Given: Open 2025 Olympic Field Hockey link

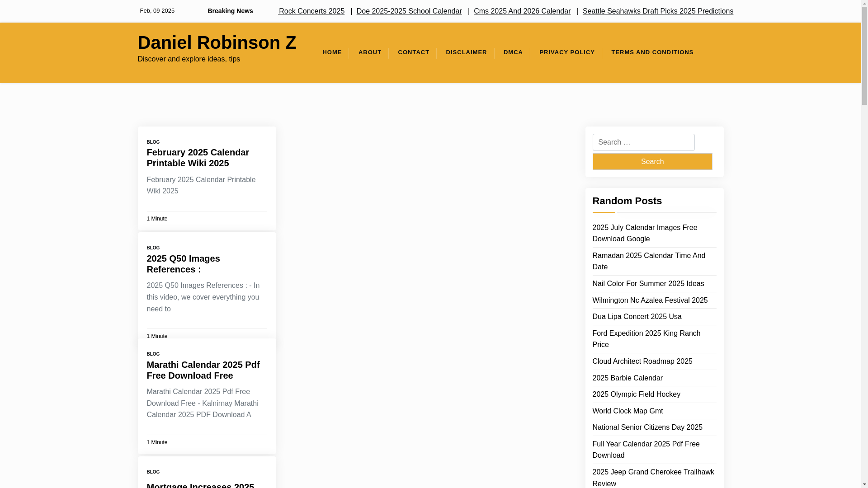Looking at the screenshot, I should 636,394.
